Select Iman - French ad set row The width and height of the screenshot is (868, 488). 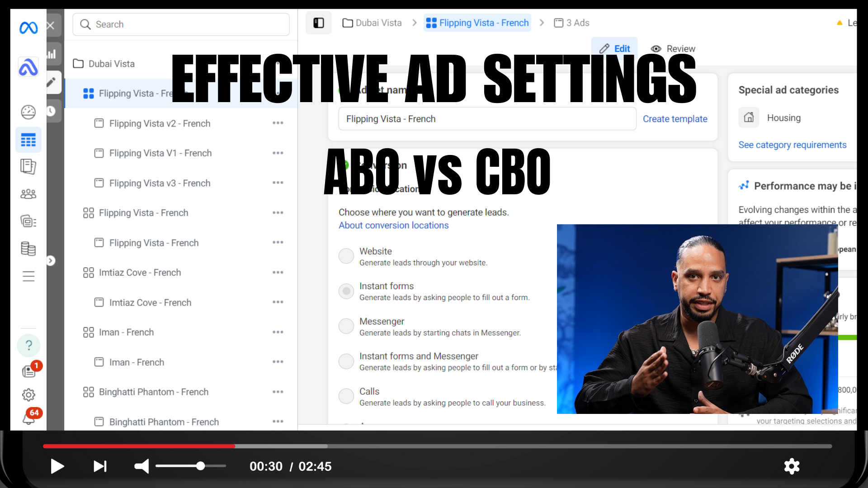pyautogui.click(x=126, y=332)
